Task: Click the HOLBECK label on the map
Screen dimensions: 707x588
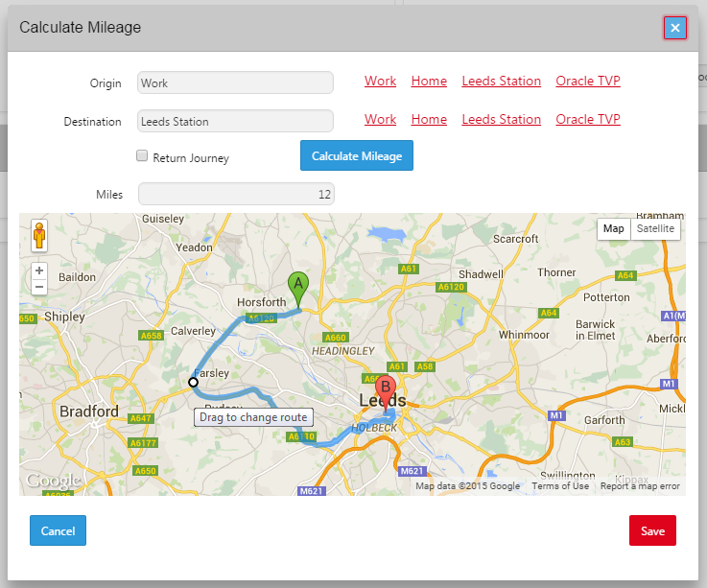Action: pos(374,428)
